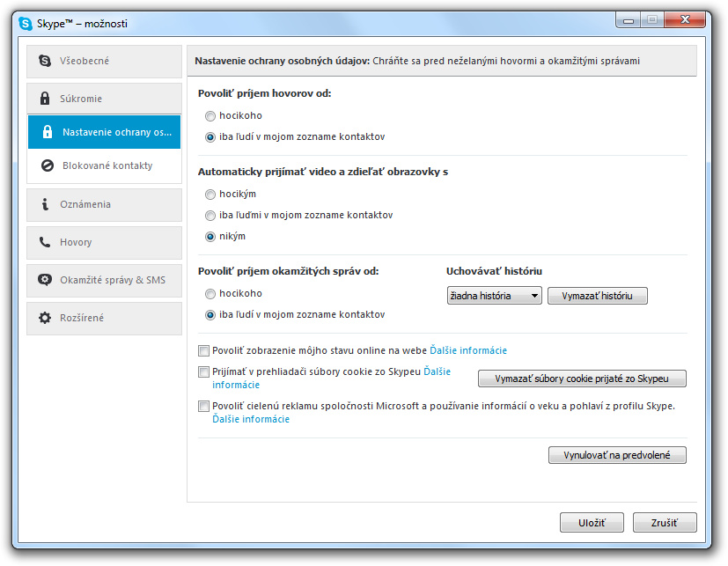Choose 'hocikým' for automatic video sharing
Viewport: 728px width, 566px height.
210,194
